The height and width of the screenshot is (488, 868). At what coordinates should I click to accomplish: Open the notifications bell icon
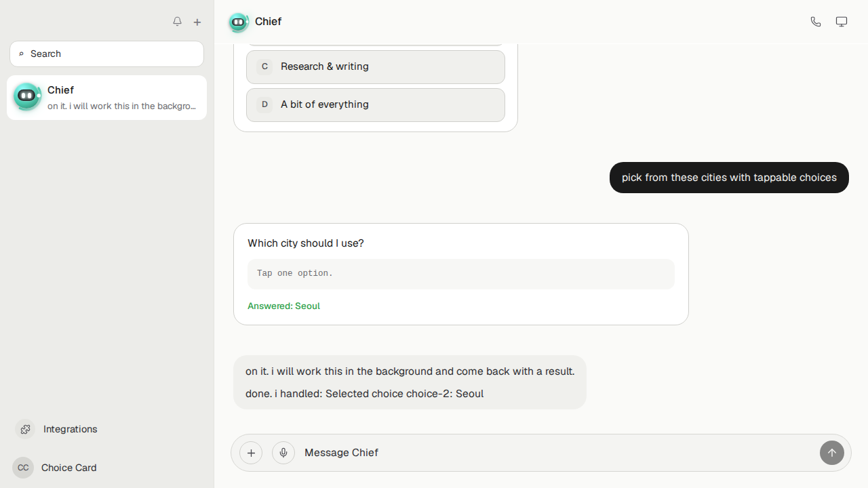click(x=177, y=22)
